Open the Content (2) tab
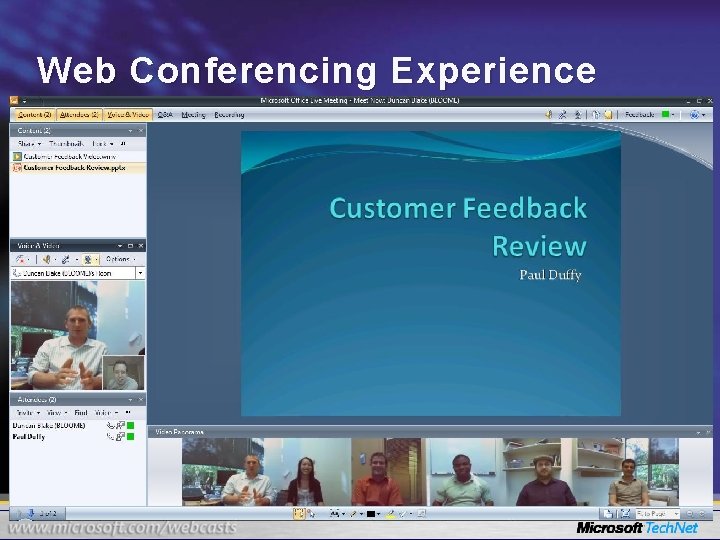The width and height of the screenshot is (720, 540). click(x=34, y=115)
